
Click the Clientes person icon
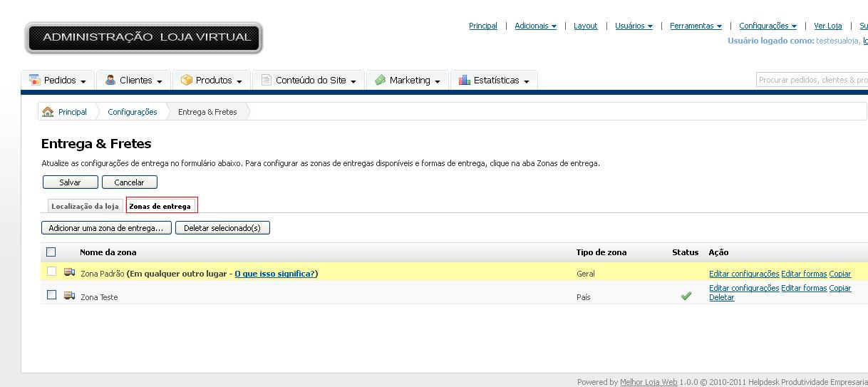tap(110, 81)
